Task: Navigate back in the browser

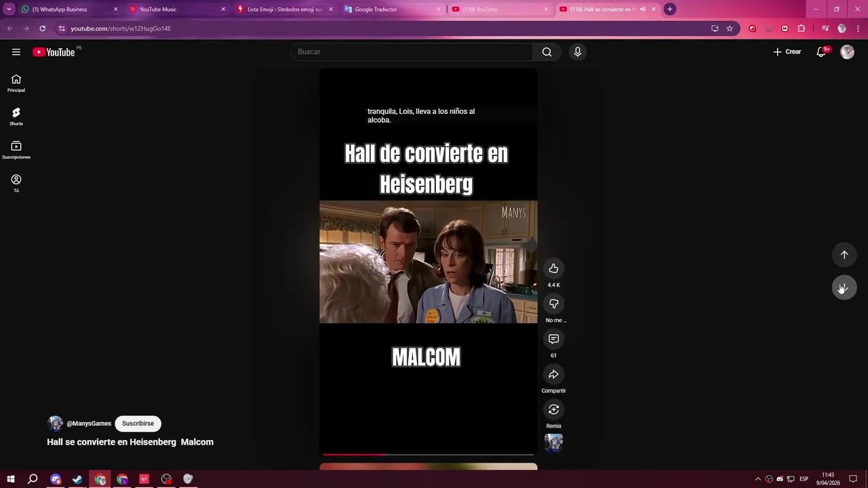Action: pyautogui.click(x=9, y=28)
